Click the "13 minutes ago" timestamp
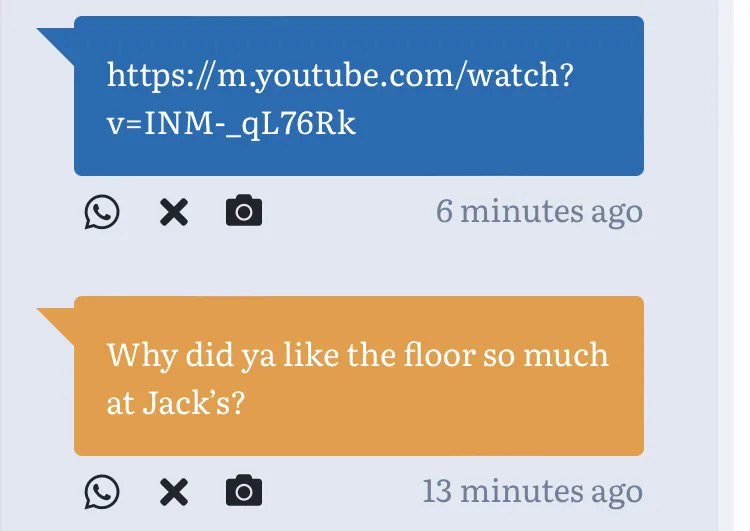 click(x=532, y=491)
